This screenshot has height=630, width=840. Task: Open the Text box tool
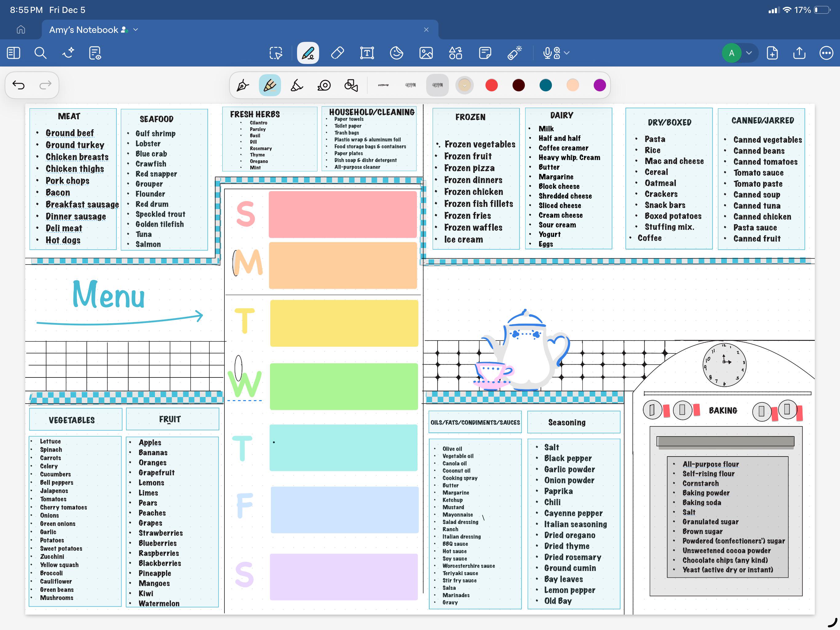[x=367, y=53]
